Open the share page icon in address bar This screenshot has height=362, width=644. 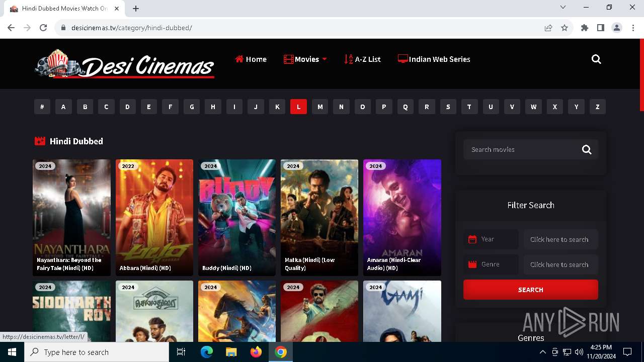tap(548, 28)
